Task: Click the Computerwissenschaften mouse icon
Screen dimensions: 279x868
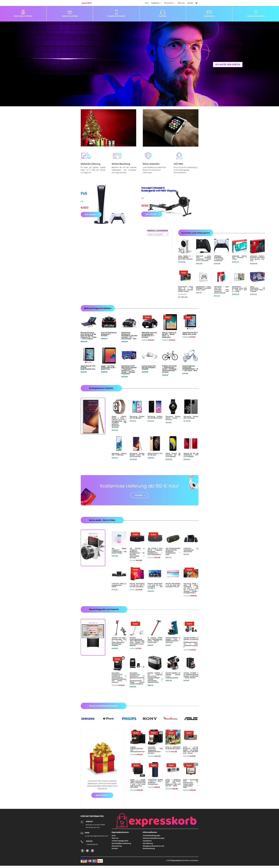Action: point(255,12)
